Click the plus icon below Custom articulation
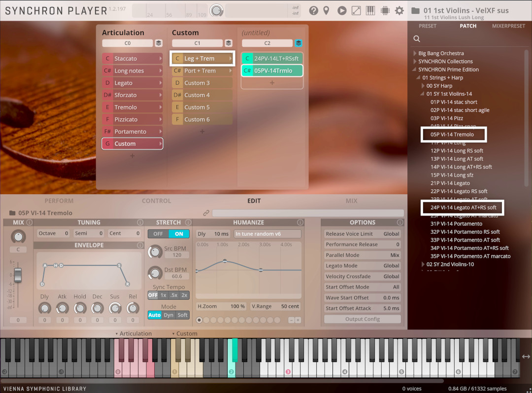 pos(133,155)
